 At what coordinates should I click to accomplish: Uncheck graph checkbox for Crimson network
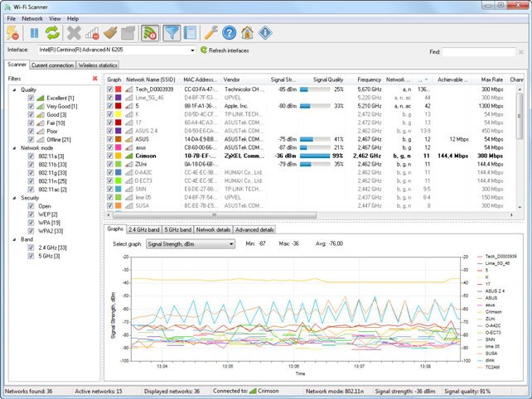point(110,156)
